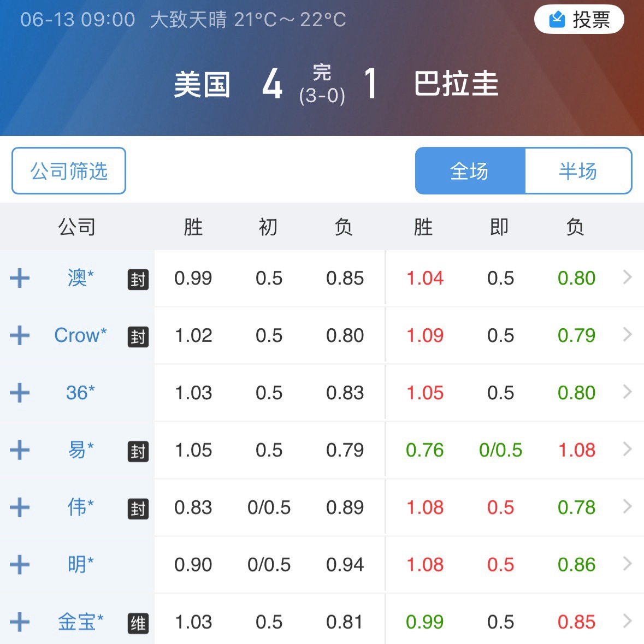Screen dimensions: 644x644
Task: Select company name 明*
Action: coord(80,564)
